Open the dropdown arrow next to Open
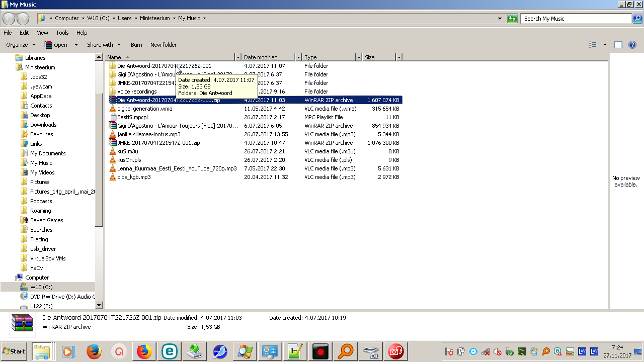 (76, 45)
